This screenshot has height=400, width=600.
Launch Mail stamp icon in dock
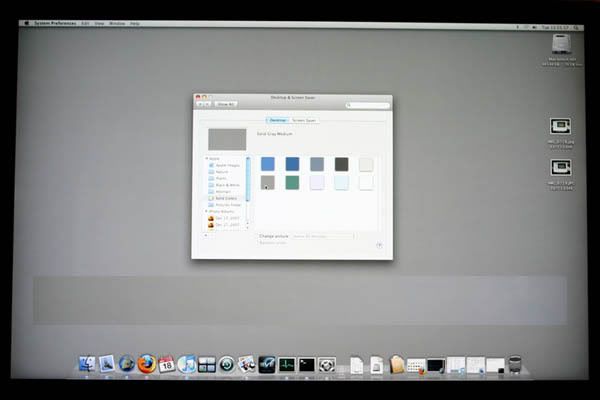click(107, 364)
